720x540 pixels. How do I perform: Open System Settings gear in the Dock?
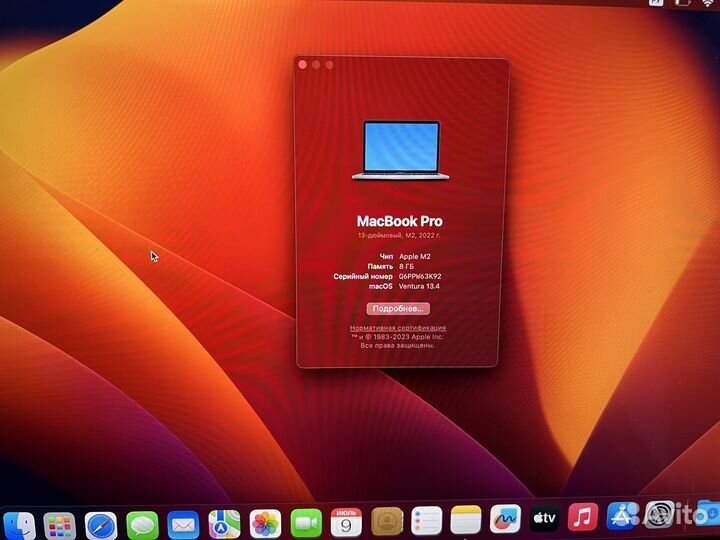point(659,515)
